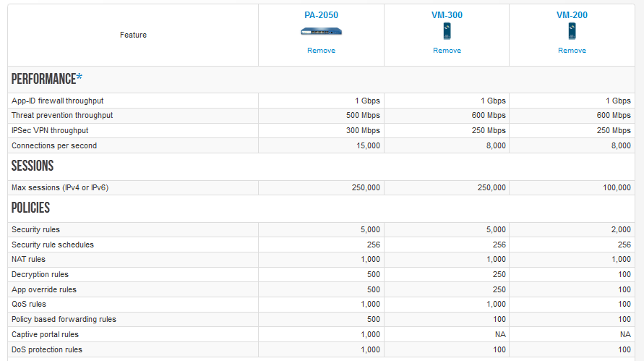The height and width of the screenshot is (361, 644).
Task: Select the App override rules row label
Action: pyautogui.click(x=44, y=290)
